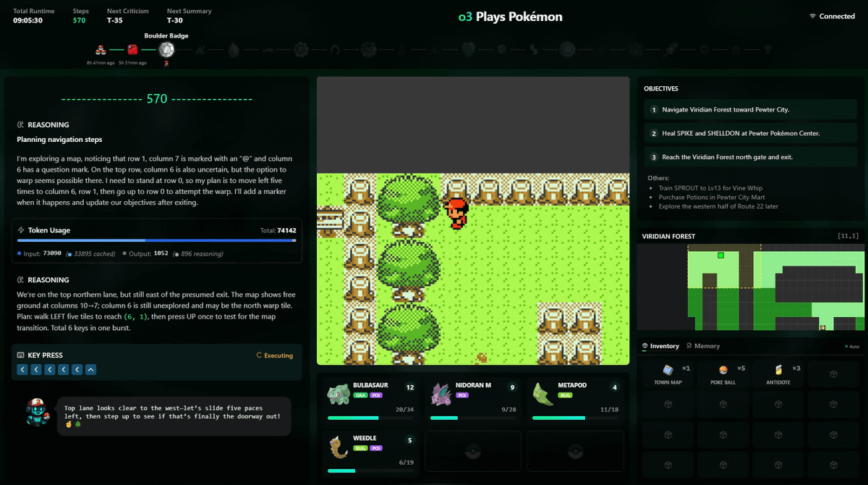This screenshot has height=485, width=868.
Task: Click the o3 Plays Pokémon title
Action: (511, 17)
